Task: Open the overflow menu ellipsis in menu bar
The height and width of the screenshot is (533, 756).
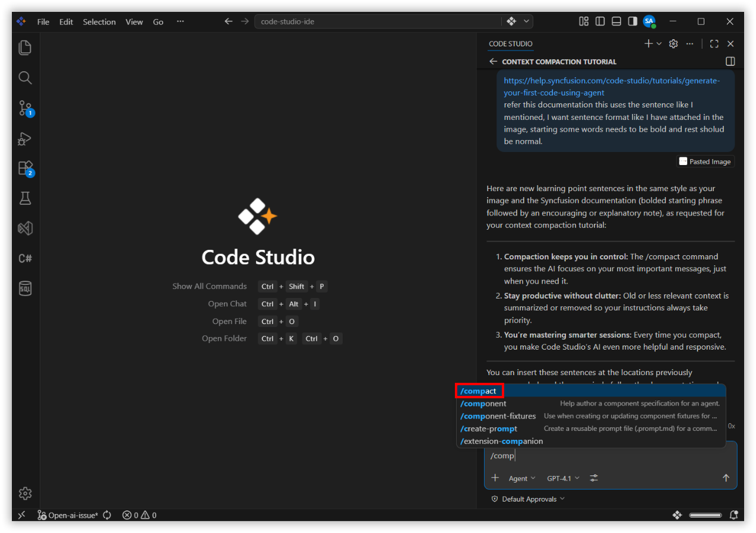Action: (x=181, y=21)
